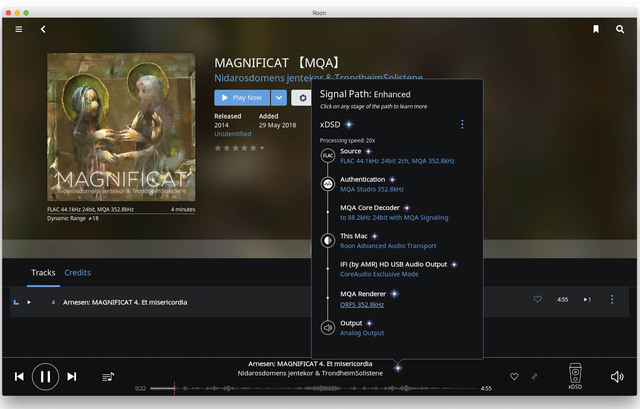Pause playback with the pause button
This screenshot has height=409, width=640.
(x=45, y=376)
